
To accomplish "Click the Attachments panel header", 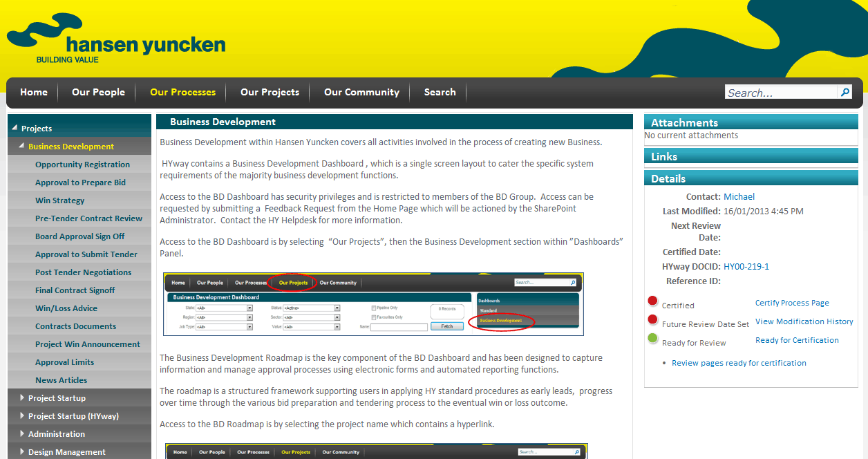I will (x=753, y=122).
